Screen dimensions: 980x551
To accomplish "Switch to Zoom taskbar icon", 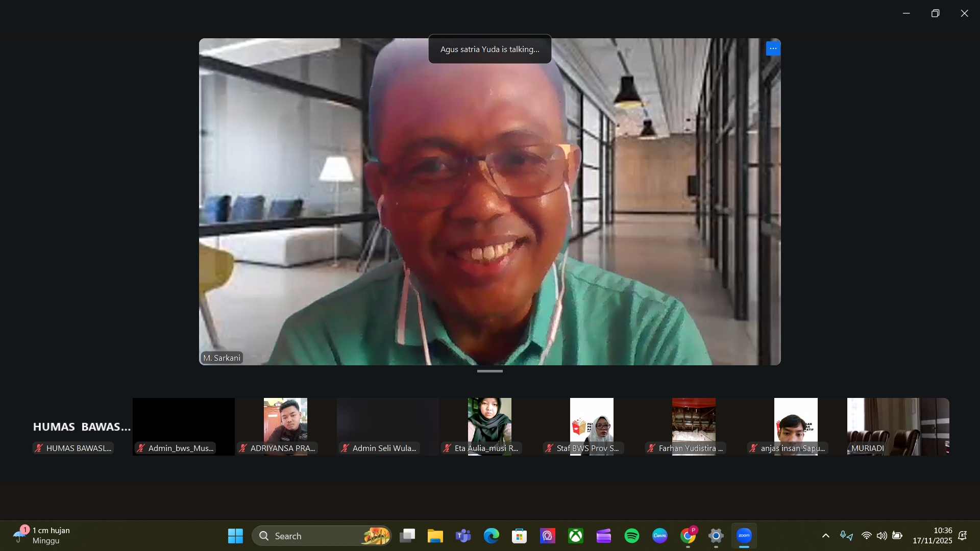I will 744,536.
